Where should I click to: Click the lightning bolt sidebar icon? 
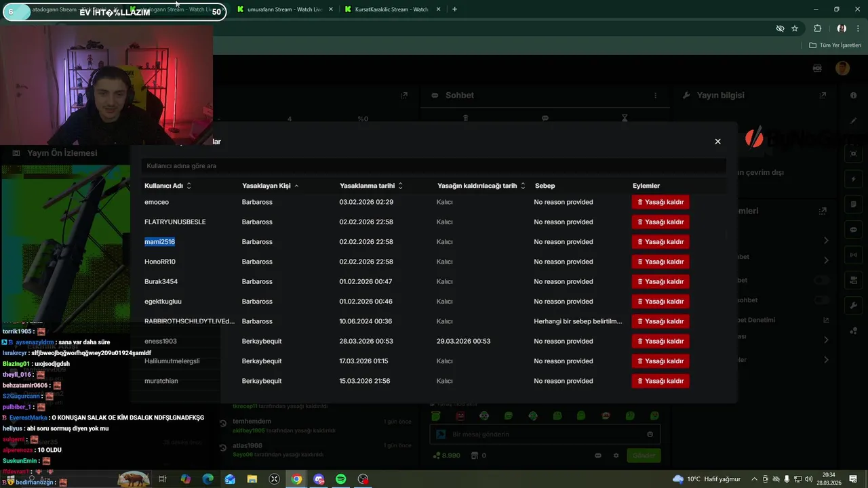click(x=854, y=180)
